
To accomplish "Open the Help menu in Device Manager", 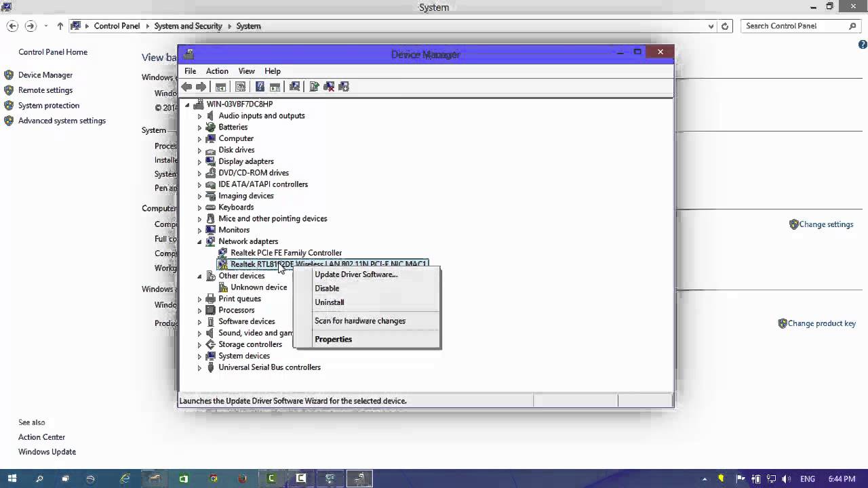I will pyautogui.click(x=273, y=71).
